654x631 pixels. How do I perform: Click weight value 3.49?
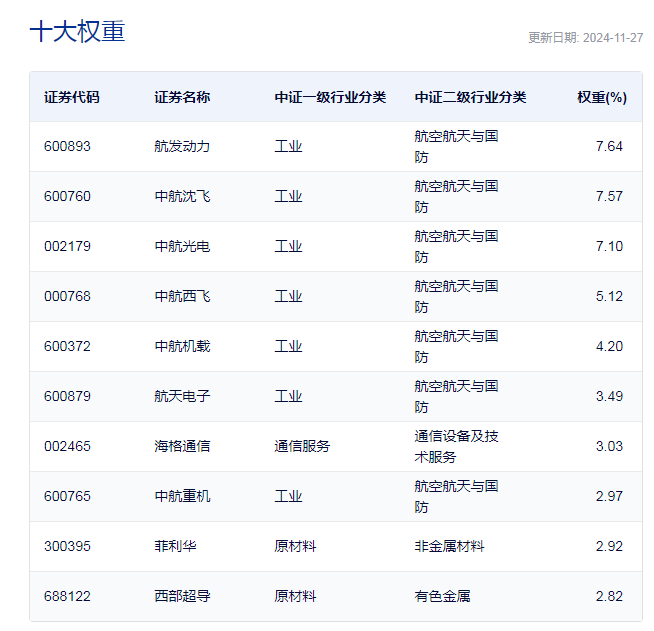coord(609,396)
